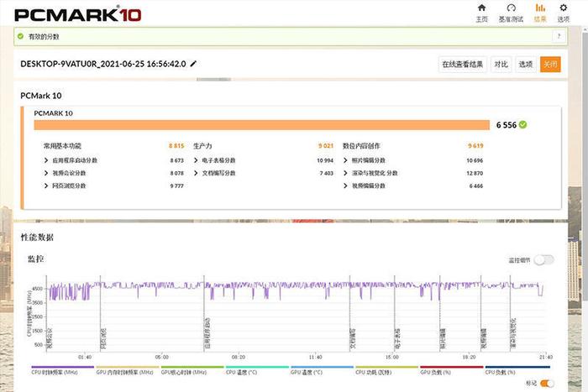Click the orange PCMark 10 score bar
The height and width of the screenshot is (392, 588).
click(x=262, y=125)
